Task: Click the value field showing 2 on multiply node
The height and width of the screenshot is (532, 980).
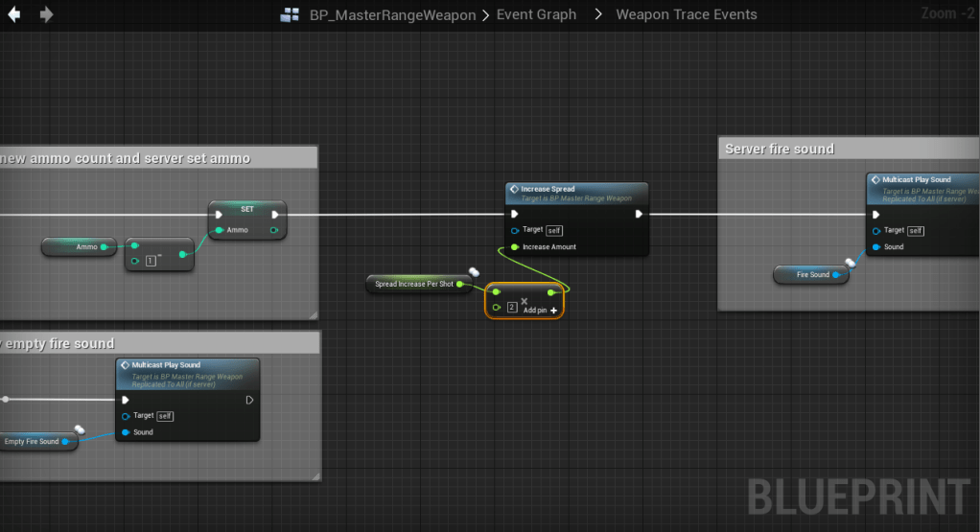Action: tap(512, 308)
